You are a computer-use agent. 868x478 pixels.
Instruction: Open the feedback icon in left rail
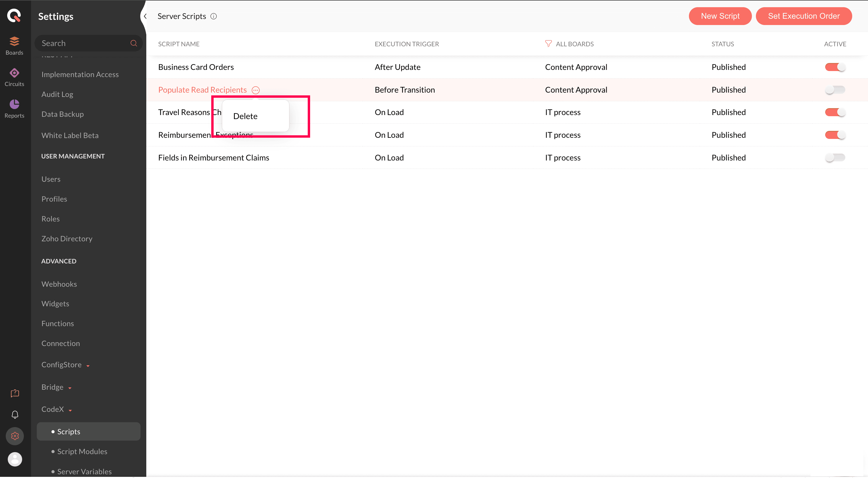pos(15,393)
